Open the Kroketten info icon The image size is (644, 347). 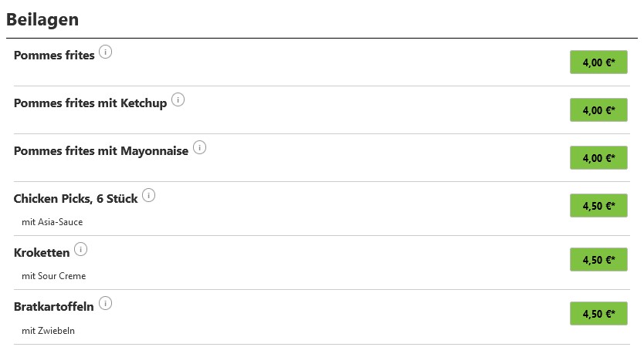coord(80,249)
